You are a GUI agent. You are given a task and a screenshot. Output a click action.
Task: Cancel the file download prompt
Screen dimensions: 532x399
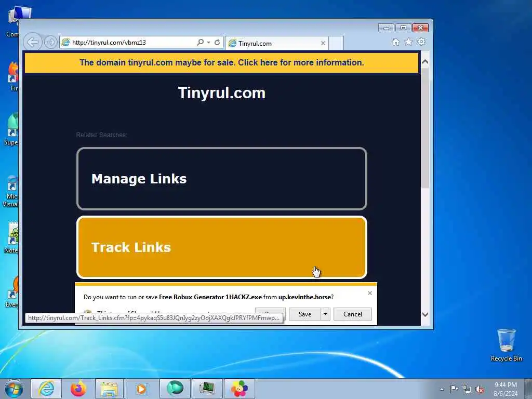pos(353,314)
